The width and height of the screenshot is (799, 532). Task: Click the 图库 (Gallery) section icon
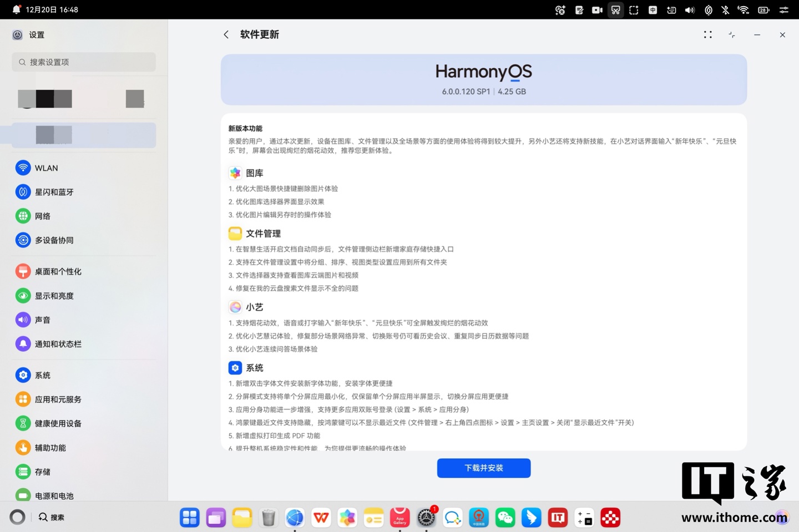[x=235, y=173]
